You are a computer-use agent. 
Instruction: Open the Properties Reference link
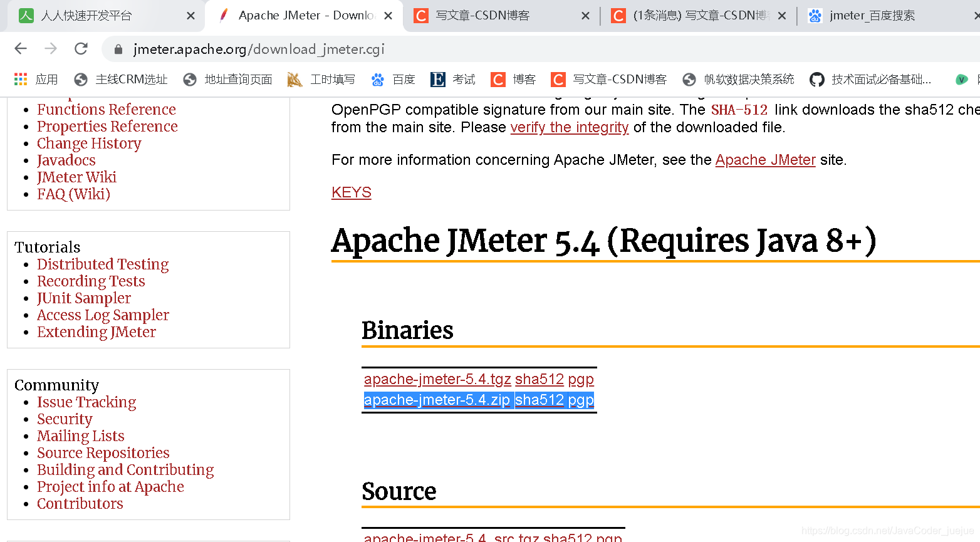coord(107,127)
